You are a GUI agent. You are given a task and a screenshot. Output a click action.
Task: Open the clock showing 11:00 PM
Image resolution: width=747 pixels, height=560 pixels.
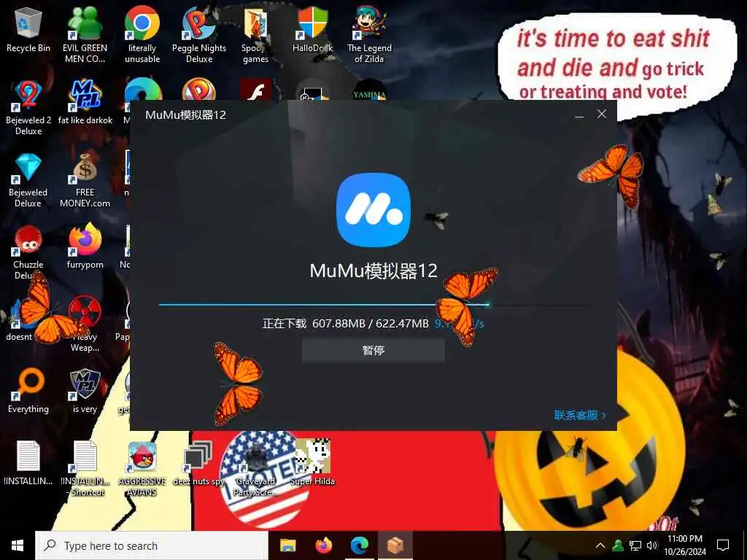coord(684,545)
